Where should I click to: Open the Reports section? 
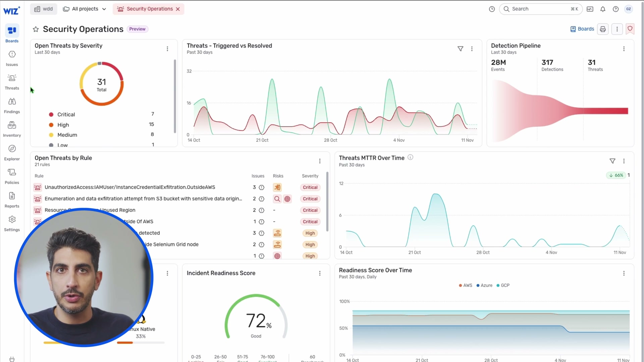(12, 200)
